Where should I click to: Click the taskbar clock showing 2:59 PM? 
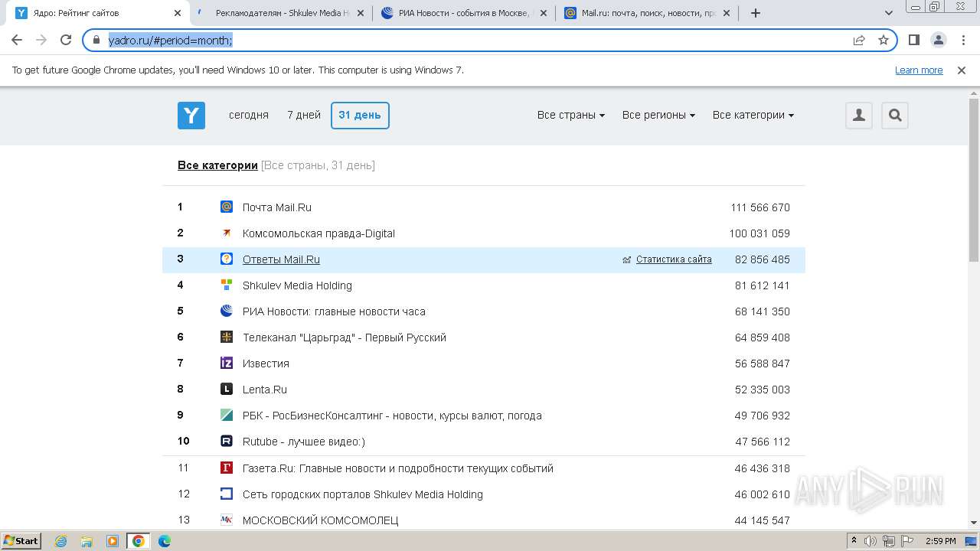940,541
